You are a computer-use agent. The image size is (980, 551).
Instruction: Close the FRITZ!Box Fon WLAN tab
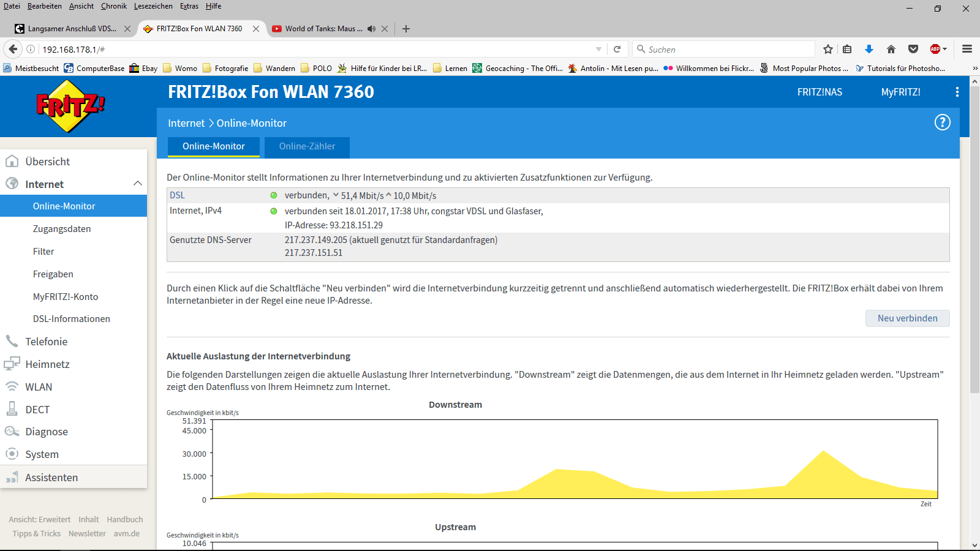tap(256, 29)
